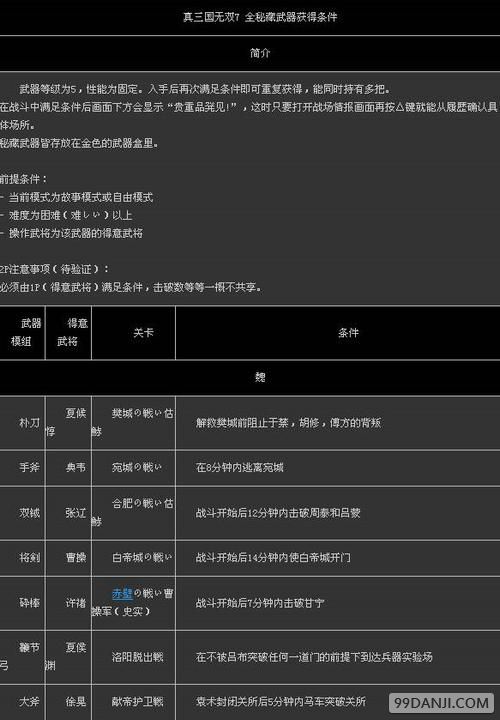
Task: Select the 典韦 officer cell
Action: [x=68, y=467]
